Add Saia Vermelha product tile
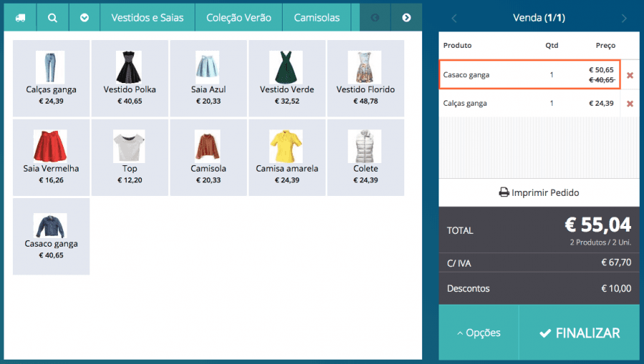This screenshot has width=644, height=364. [x=51, y=157]
